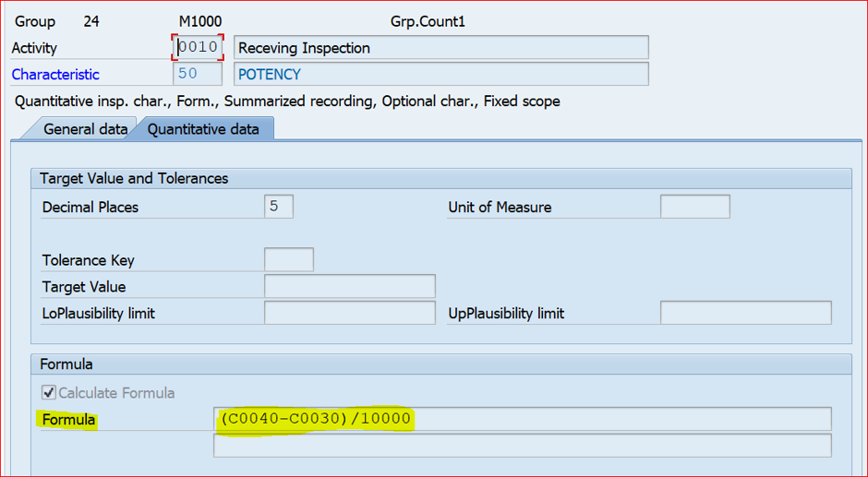Click the blue Characteristic label
This screenshot has height=477, width=868.
(55, 74)
